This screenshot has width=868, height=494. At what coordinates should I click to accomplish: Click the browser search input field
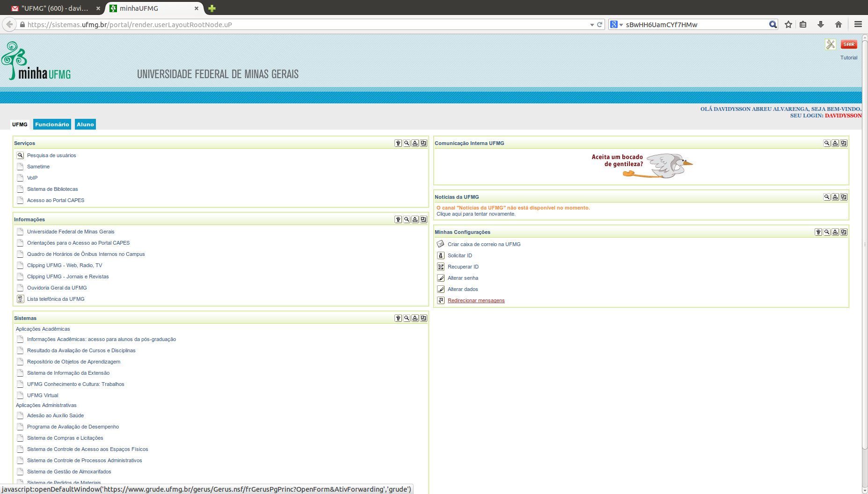tap(695, 25)
